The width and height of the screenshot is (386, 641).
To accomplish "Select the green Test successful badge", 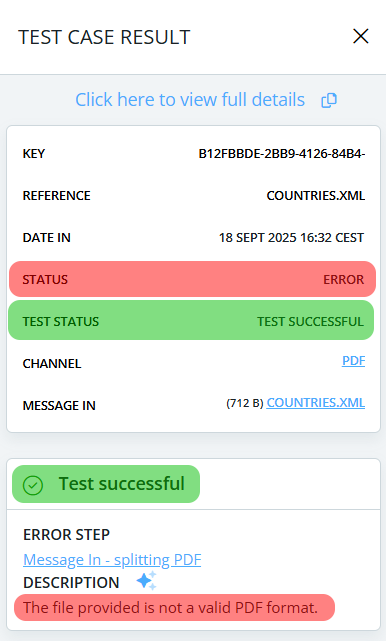I will 106,484.
